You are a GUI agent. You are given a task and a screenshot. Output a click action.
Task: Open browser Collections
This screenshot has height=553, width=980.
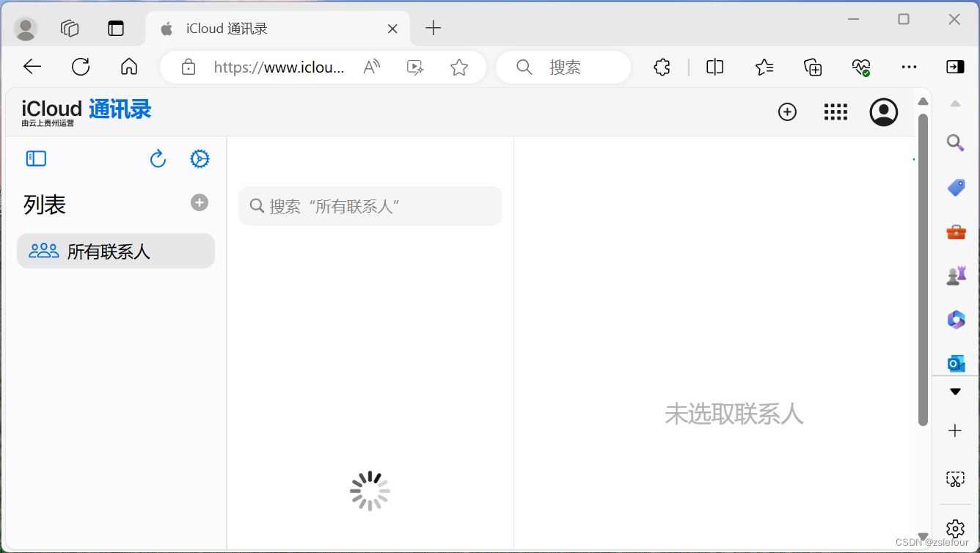pyautogui.click(x=813, y=67)
